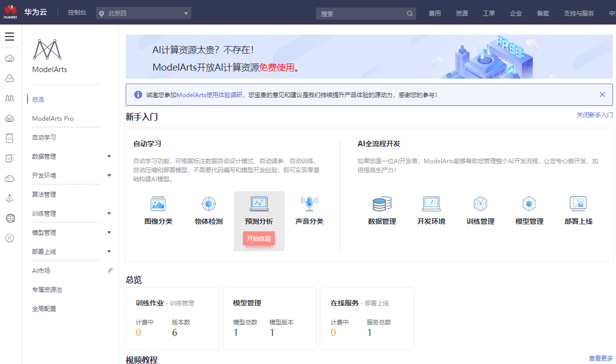Click the 开始体验 button
The image size is (616, 364).
tap(259, 238)
